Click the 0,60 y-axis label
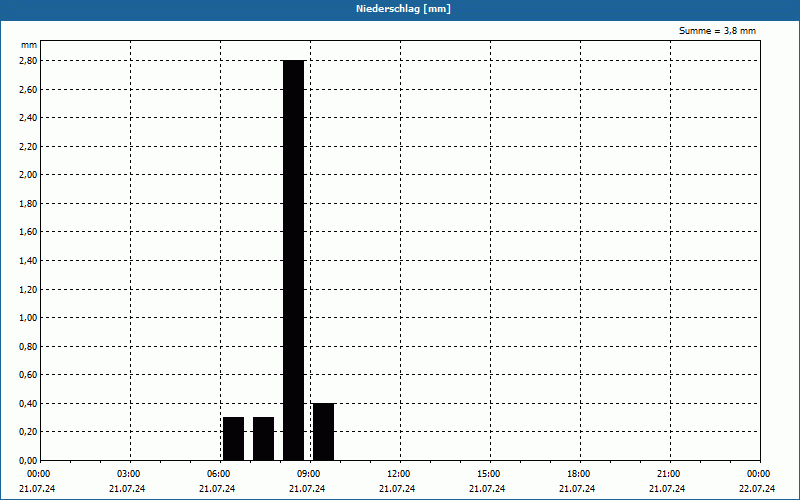800x500 pixels. click(29, 375)
